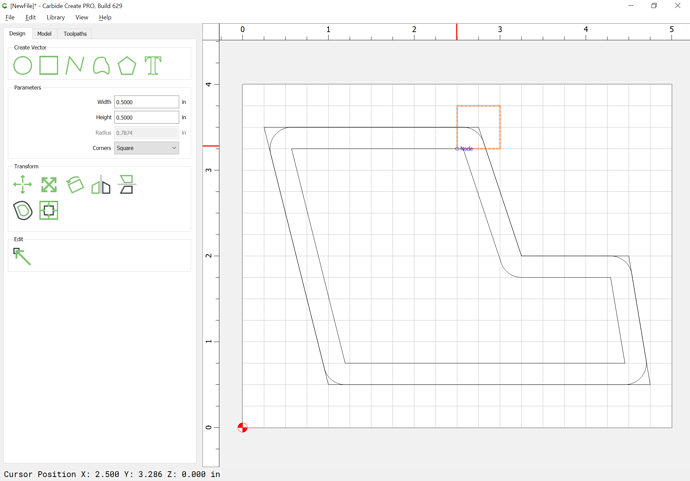
Task: Pick the Curve shape tool
Action: 101,66
